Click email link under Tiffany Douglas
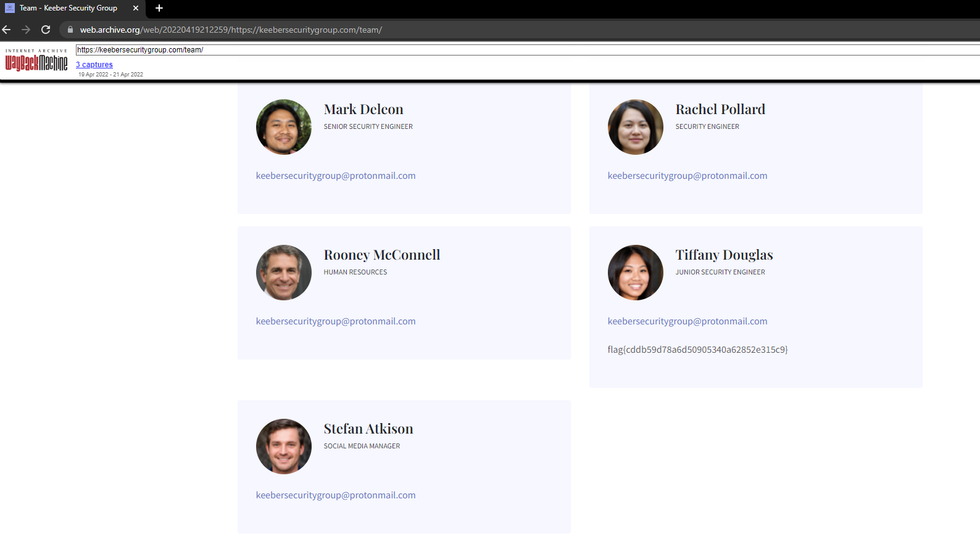The width and height of the screenshot is (980, 560). [687, 321]
